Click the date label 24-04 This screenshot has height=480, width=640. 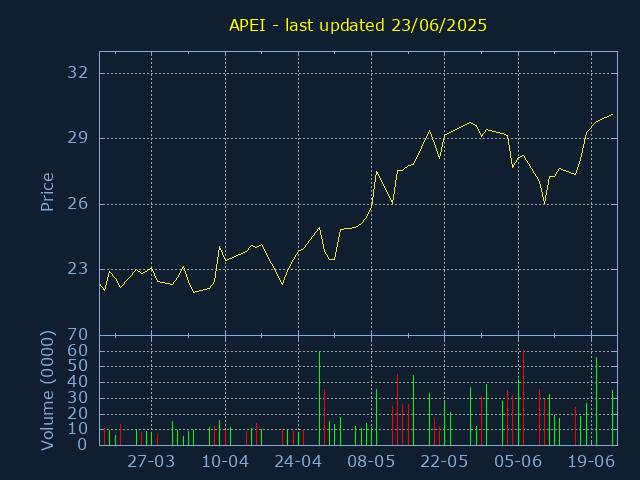(298, 462)
